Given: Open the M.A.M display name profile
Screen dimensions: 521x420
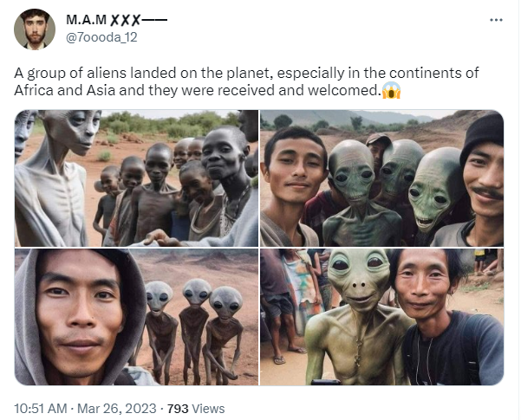Looking at the screenshot, I should 117,20.
